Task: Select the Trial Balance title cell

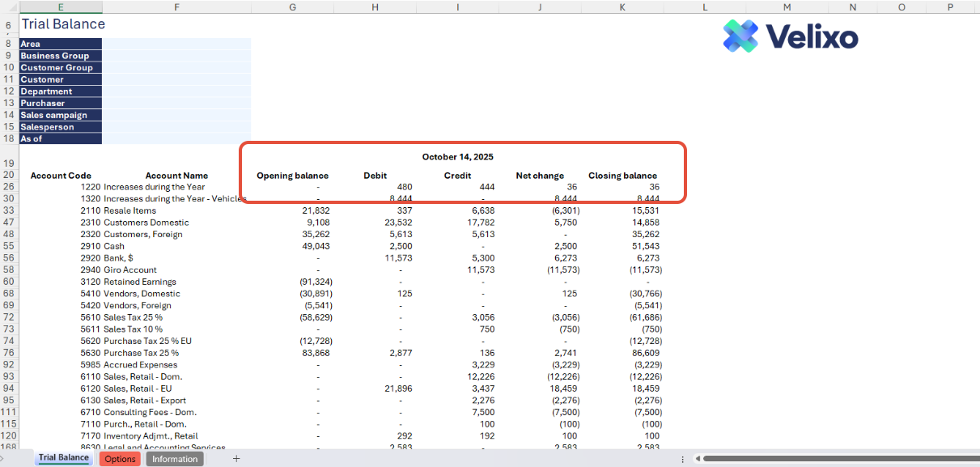Action: coord(62,24)
